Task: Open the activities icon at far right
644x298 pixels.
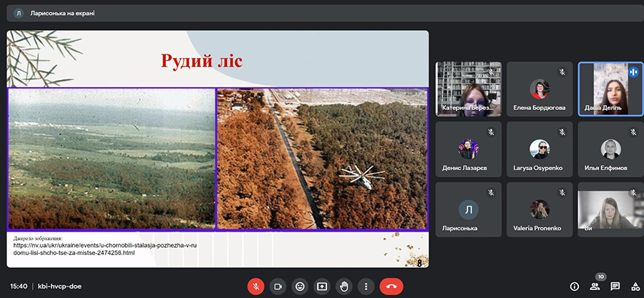Action: [635, 287]
